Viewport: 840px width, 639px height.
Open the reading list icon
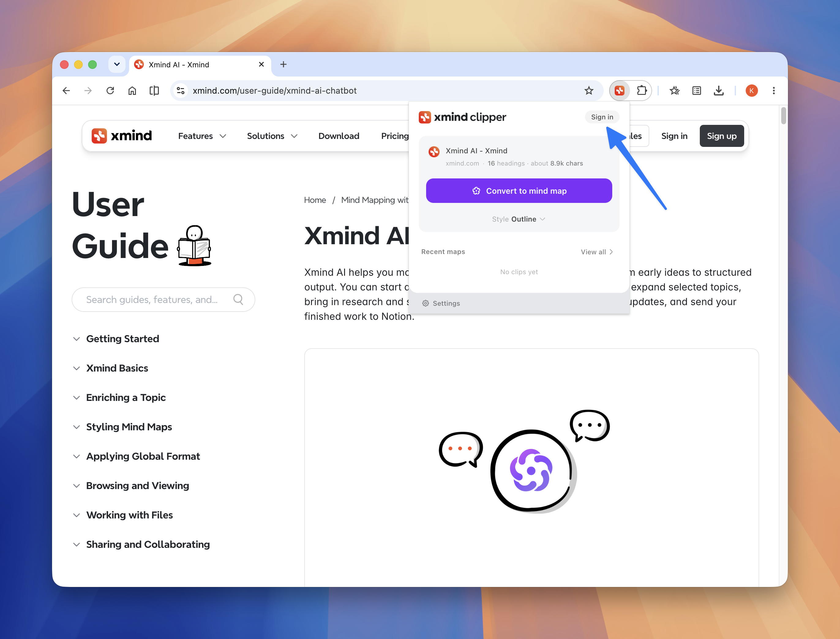696,91
